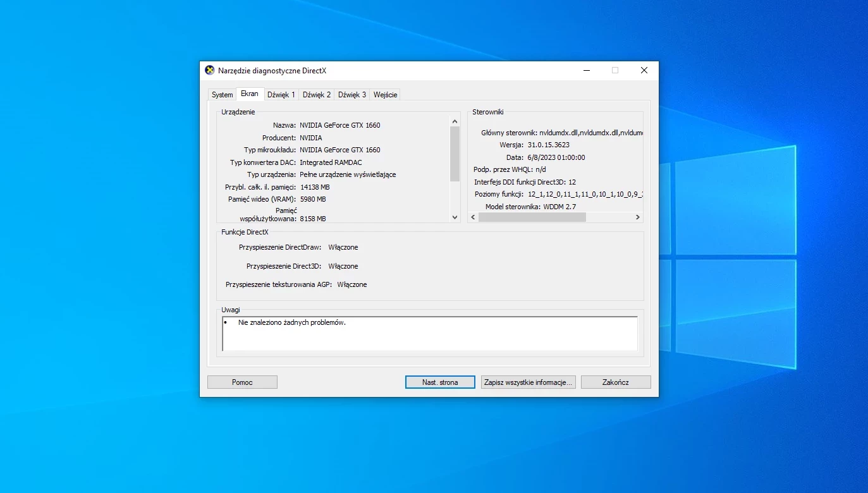Click the Urządzenie vertical scrollbar thumb

click(x=455, y=154)
